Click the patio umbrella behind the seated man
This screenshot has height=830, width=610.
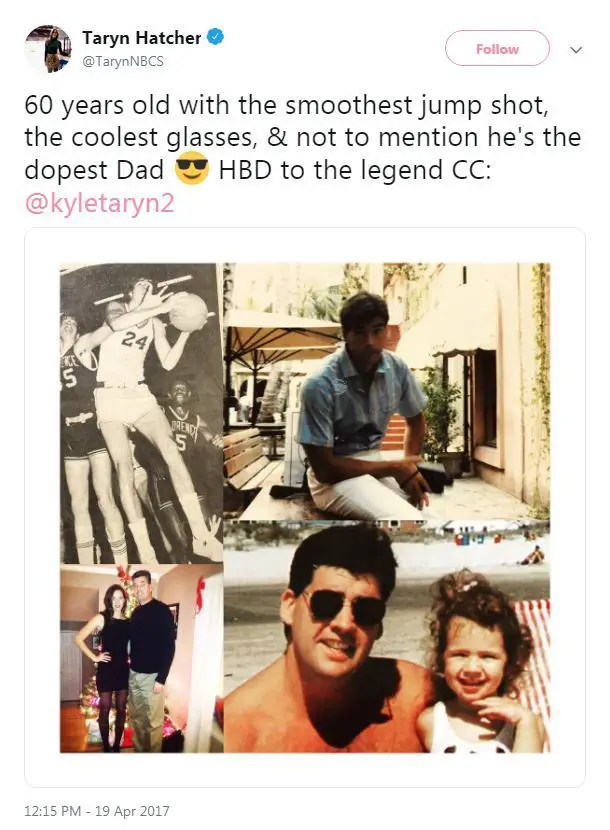point(282,330)
